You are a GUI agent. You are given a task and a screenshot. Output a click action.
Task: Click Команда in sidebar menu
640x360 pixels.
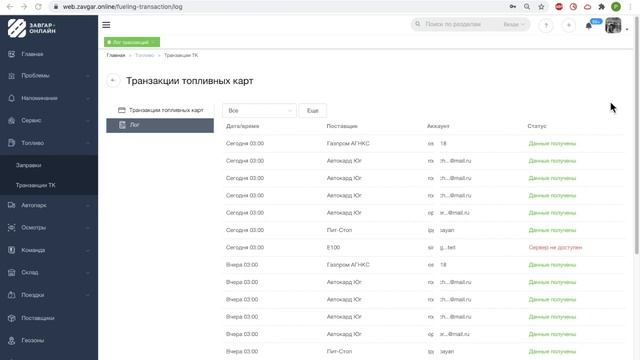click(33, 250)
